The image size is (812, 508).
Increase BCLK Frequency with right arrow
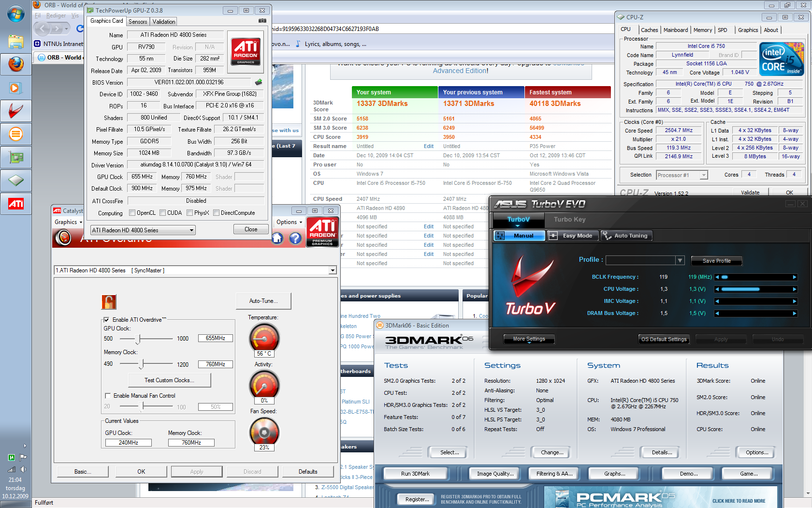click(x=794, y=277)
